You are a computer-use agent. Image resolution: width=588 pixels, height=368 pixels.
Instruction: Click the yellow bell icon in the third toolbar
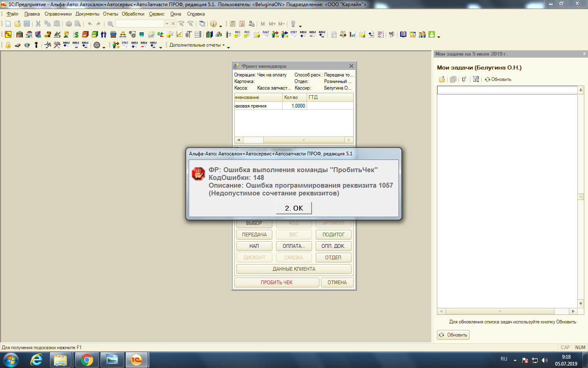(8, 45)
